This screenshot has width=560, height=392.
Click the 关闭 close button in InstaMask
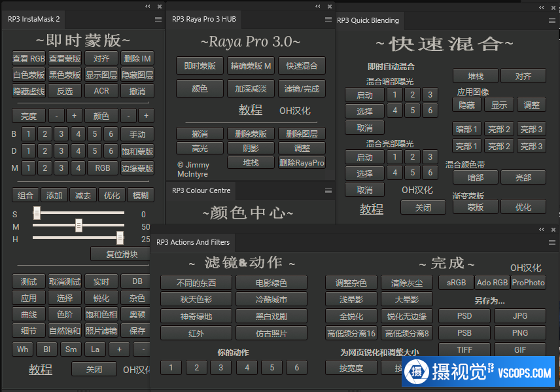click(x=94, y=369)
